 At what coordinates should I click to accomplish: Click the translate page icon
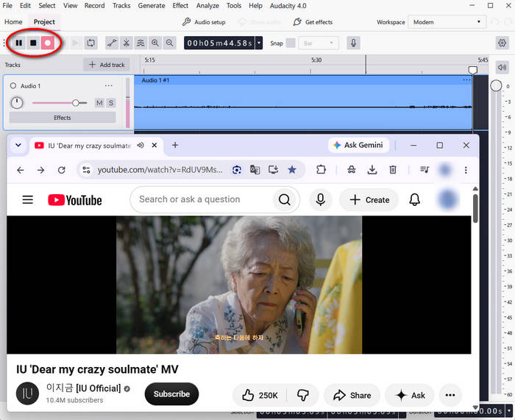coord(255,170)
